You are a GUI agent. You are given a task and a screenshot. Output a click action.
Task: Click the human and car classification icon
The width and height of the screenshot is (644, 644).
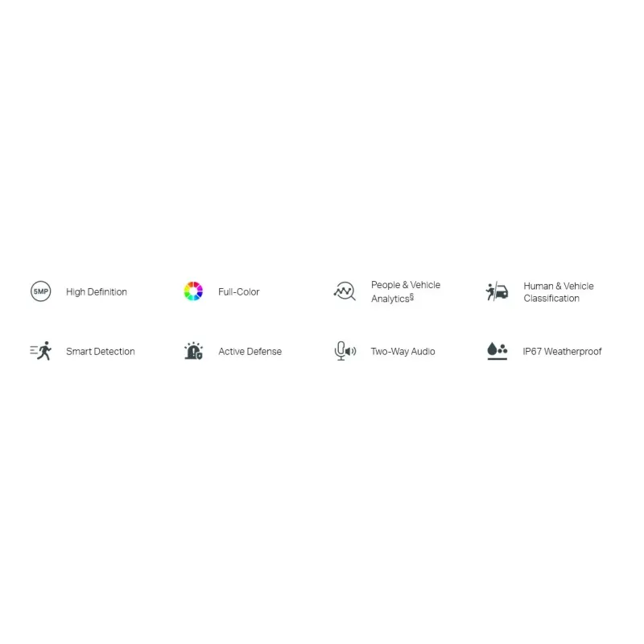point(497,291)
